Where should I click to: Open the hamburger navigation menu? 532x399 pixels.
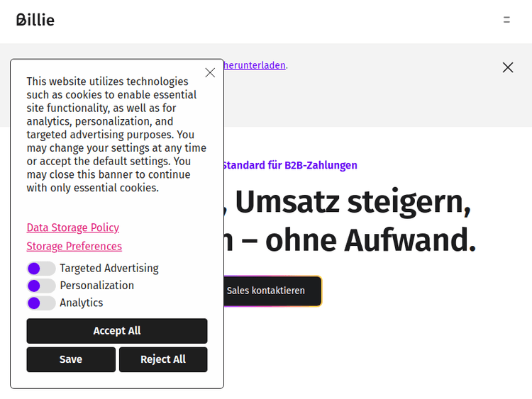(506, 20)
